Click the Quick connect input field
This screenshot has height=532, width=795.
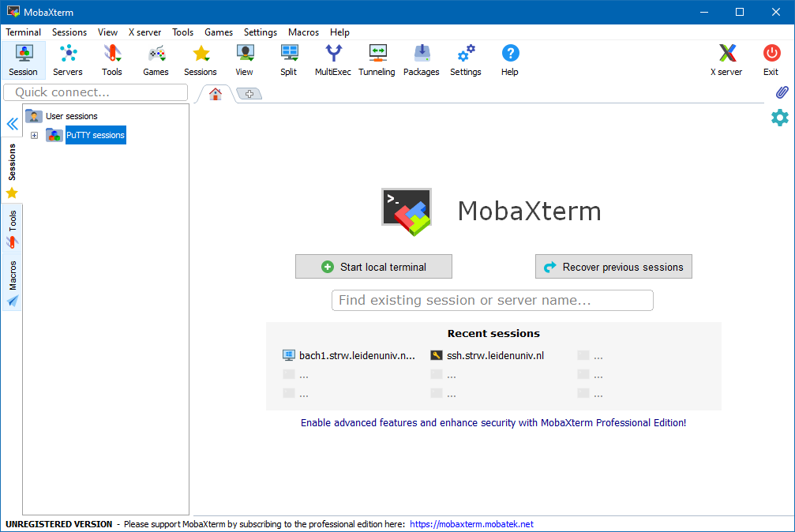95,92
